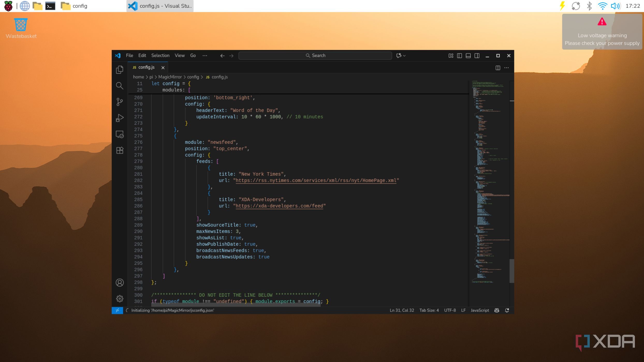Open the View menu
644x362 pixels.
coord(180,56)
